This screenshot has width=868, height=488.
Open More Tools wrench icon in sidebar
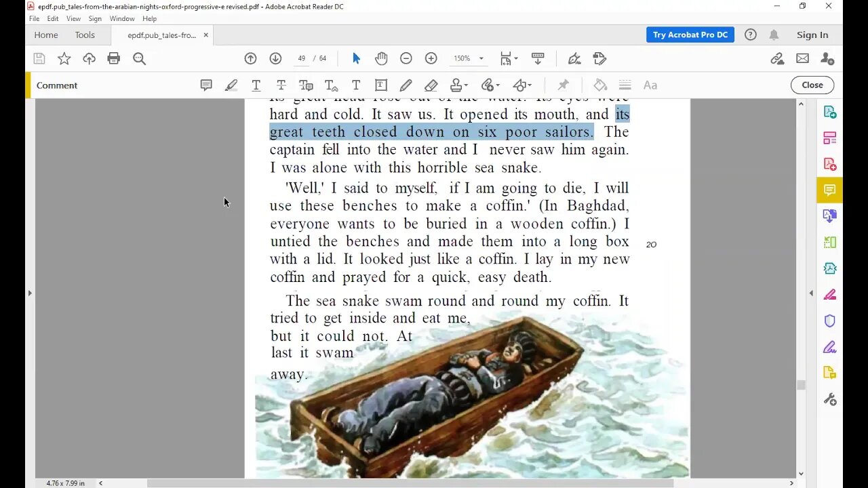830,399
